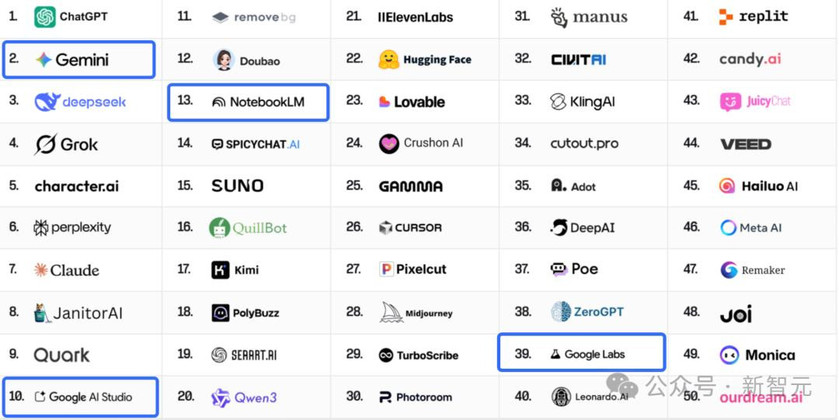Select the NotebookLM entry

(x=248, y=102)
